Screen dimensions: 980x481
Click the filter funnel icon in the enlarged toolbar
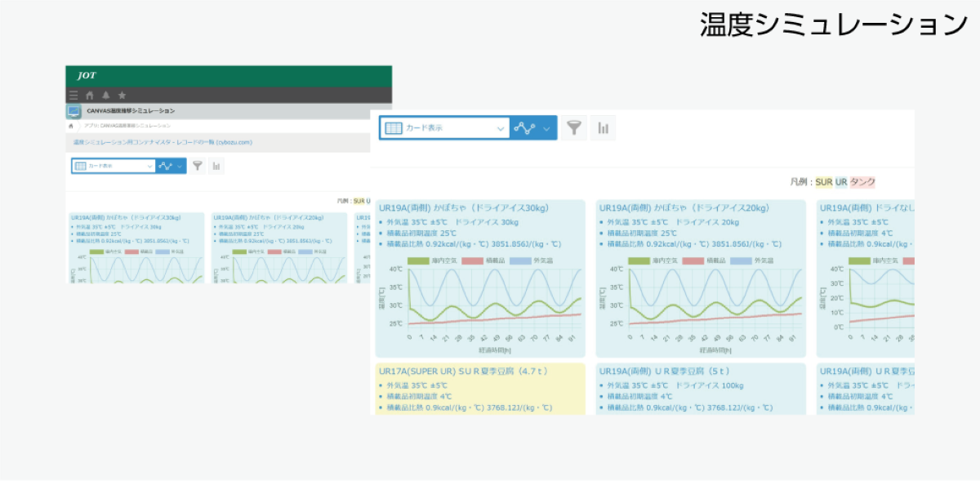tap(575, 128)
